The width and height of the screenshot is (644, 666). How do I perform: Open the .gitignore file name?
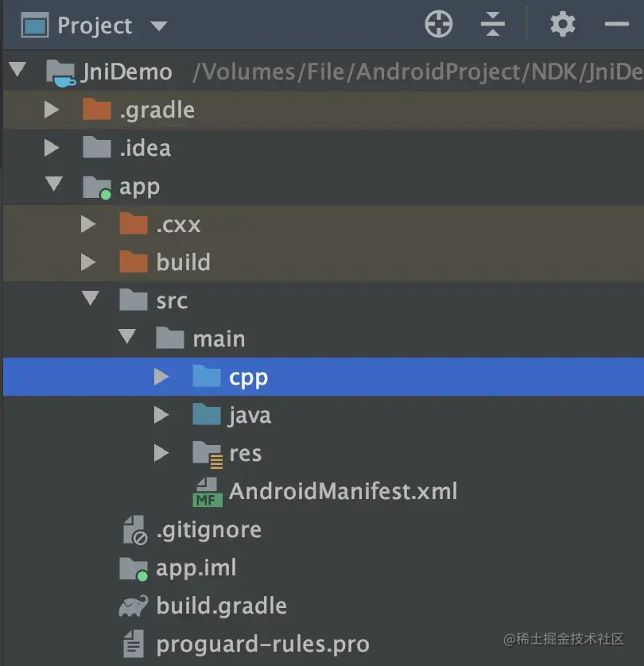(x=209, y=531)
